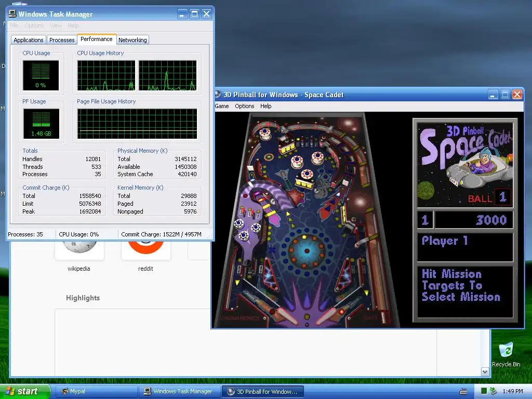Image resolution: width=532 pixels, height=399 pixels.
Task: Click the network connection tray icon
Action: 493,391
